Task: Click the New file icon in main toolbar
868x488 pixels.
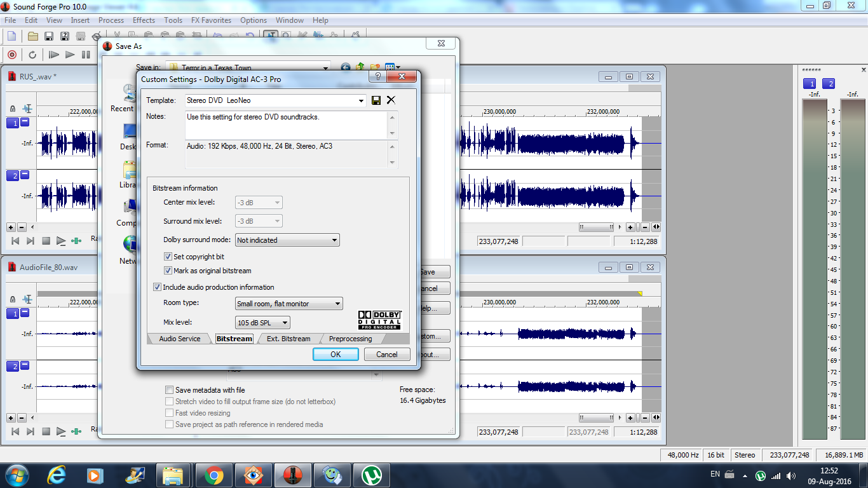Action: [x=11, y=36]
